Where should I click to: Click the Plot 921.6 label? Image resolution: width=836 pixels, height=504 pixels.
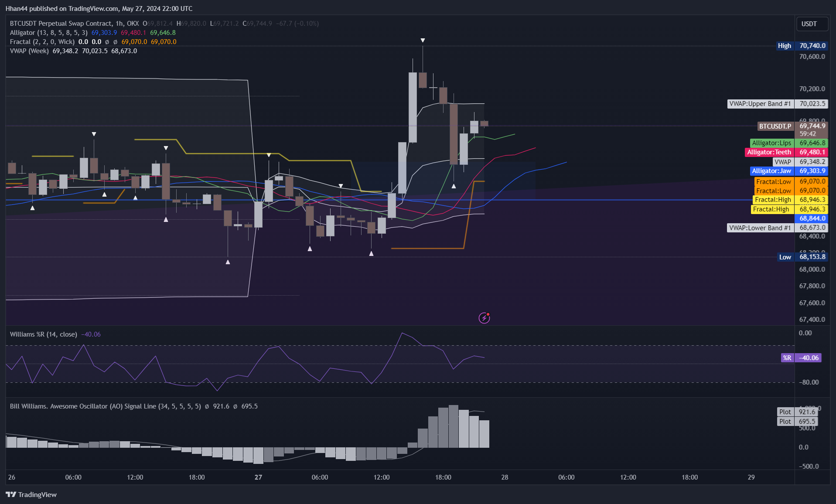click(x=797, y=412)
